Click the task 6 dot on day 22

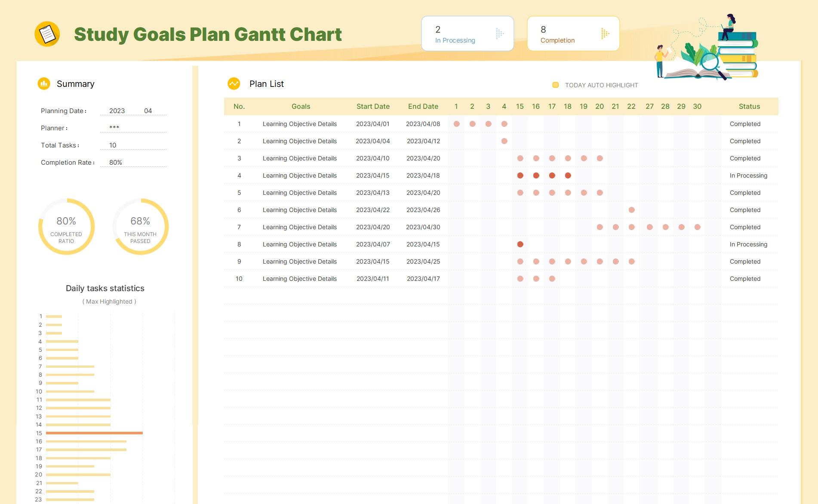click(631, 210)
